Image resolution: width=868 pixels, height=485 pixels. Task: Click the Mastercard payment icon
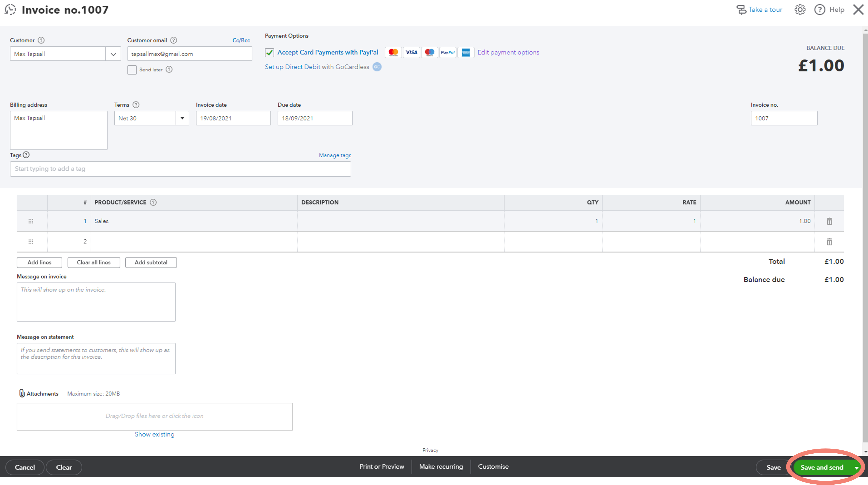coord(393,53)
